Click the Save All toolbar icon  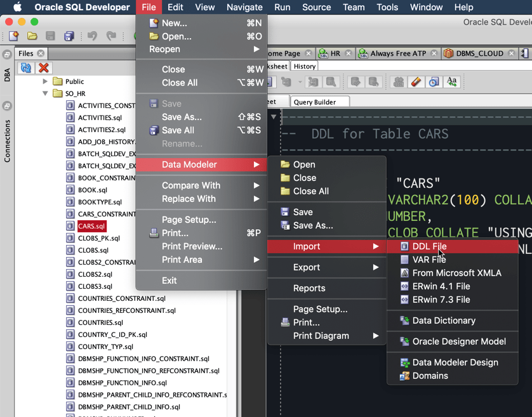69,36
